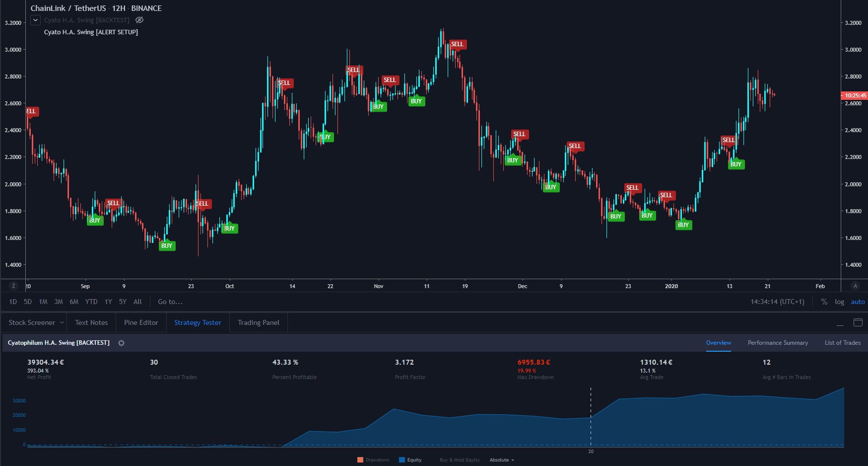Screen dimensions: 868x466
Task: Collapse the indicator legend with the chevron
Action: point(35,20)
